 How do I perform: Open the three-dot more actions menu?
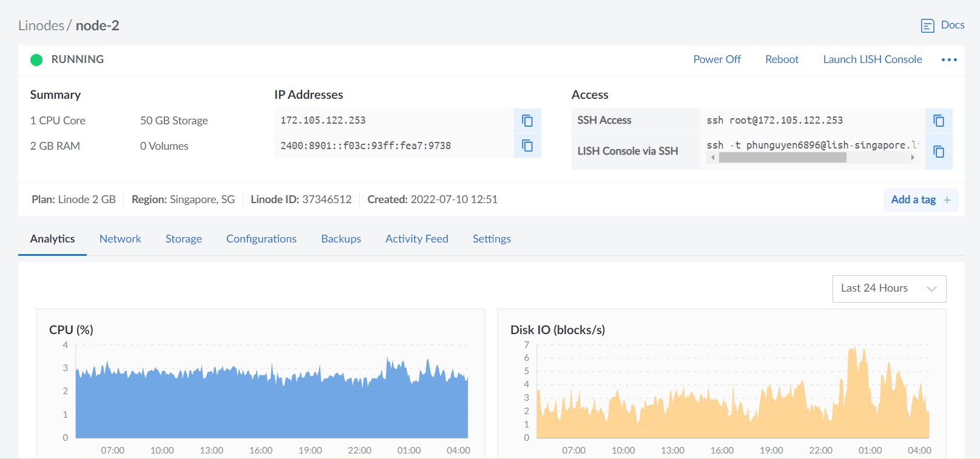tap(949, 59)
